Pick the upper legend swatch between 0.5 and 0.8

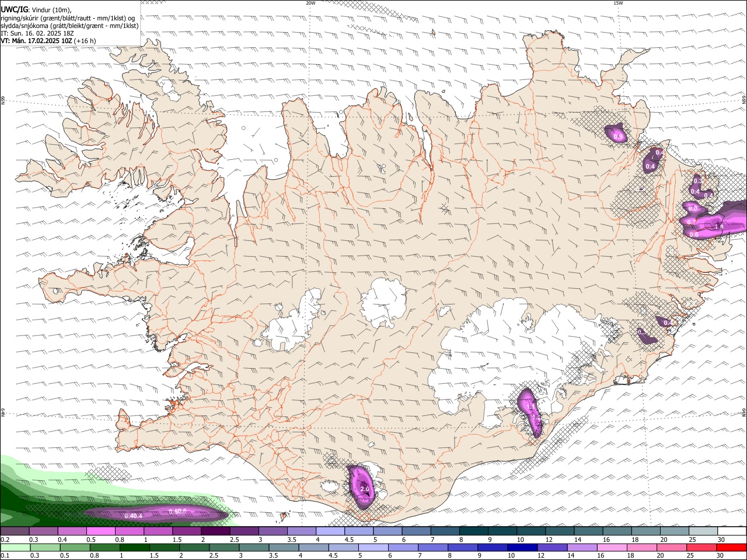(100, 531)
